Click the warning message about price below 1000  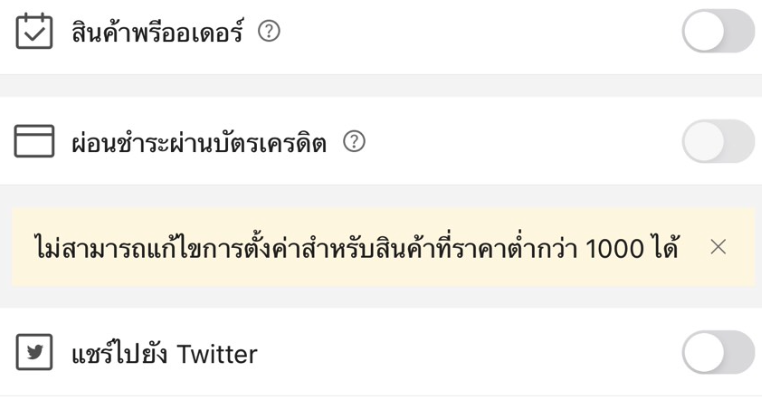pyautogui.click(x=356, y=247)
